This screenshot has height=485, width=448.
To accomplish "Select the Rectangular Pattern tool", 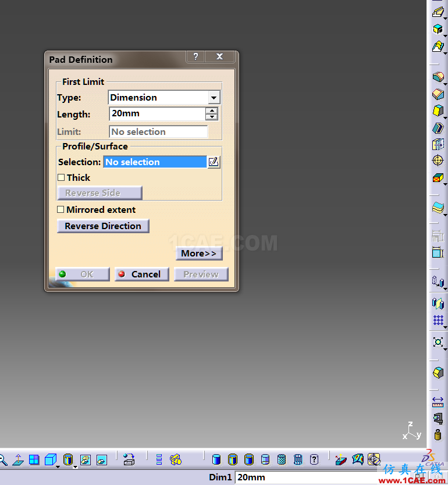I will pos(438,320).
